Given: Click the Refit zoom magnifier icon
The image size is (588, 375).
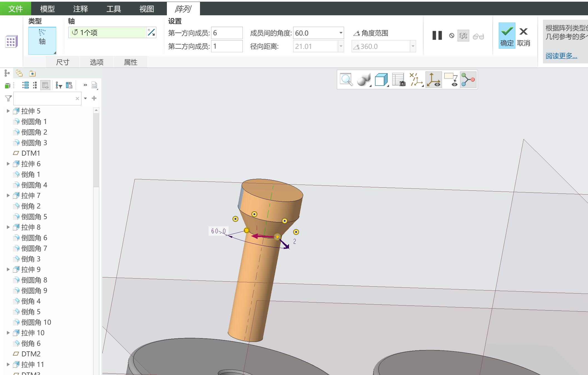Looking at the screenshot, I should [x=346, y=80].
